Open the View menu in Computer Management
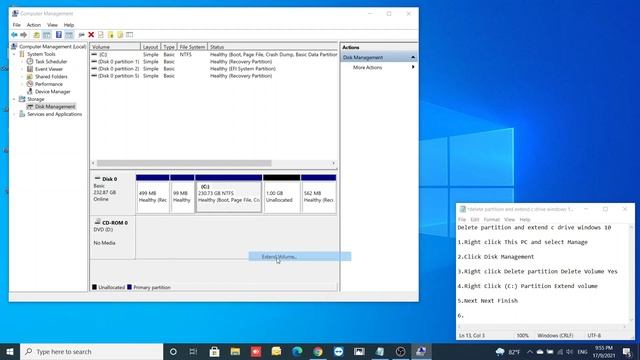This screenshot has height=360, width=640. pos(52,25)
